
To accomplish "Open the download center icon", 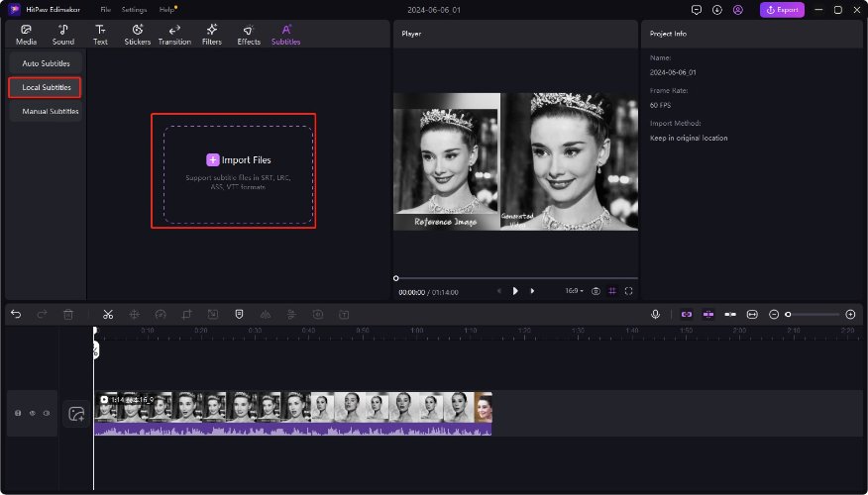I will [716, 10].
